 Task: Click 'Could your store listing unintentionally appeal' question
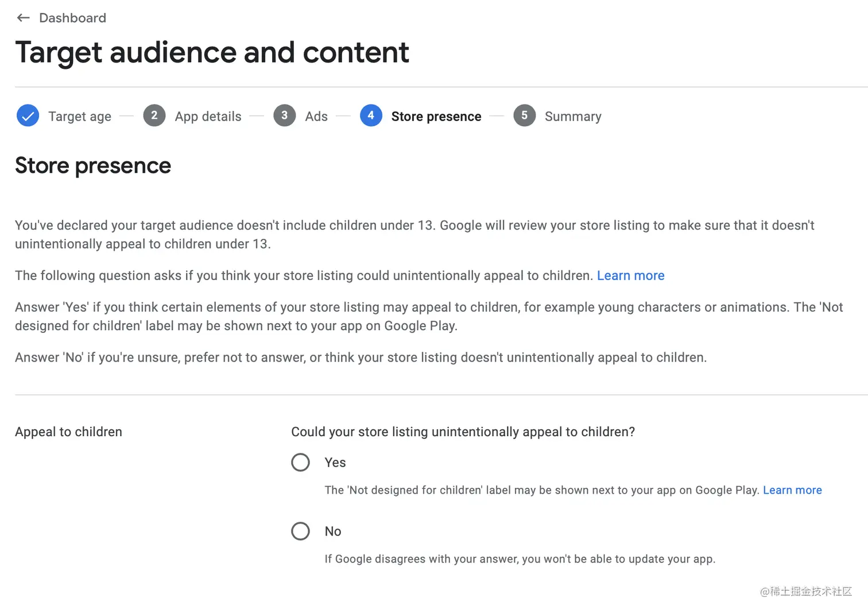point(463,432)
